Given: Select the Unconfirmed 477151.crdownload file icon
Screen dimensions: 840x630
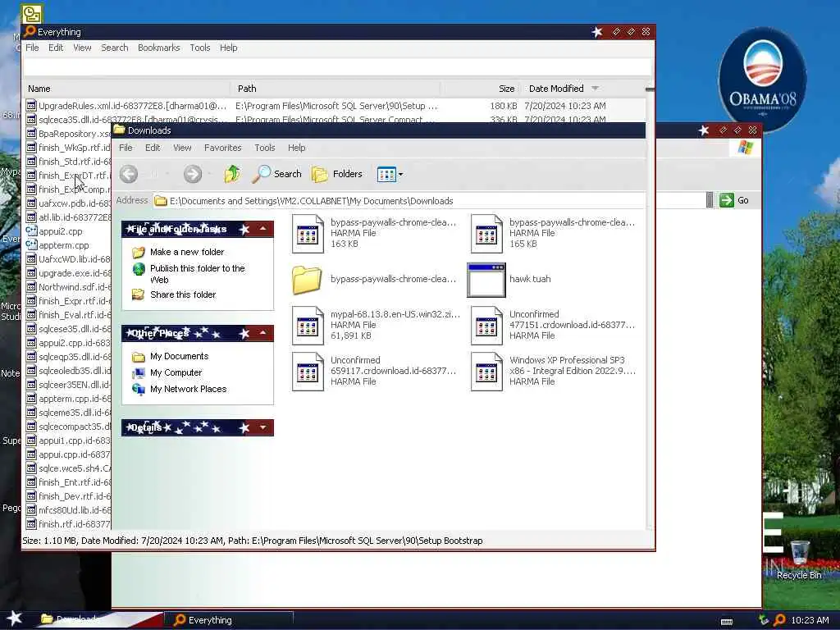Looking at the screenshot, I should click(x=486, y=325).
